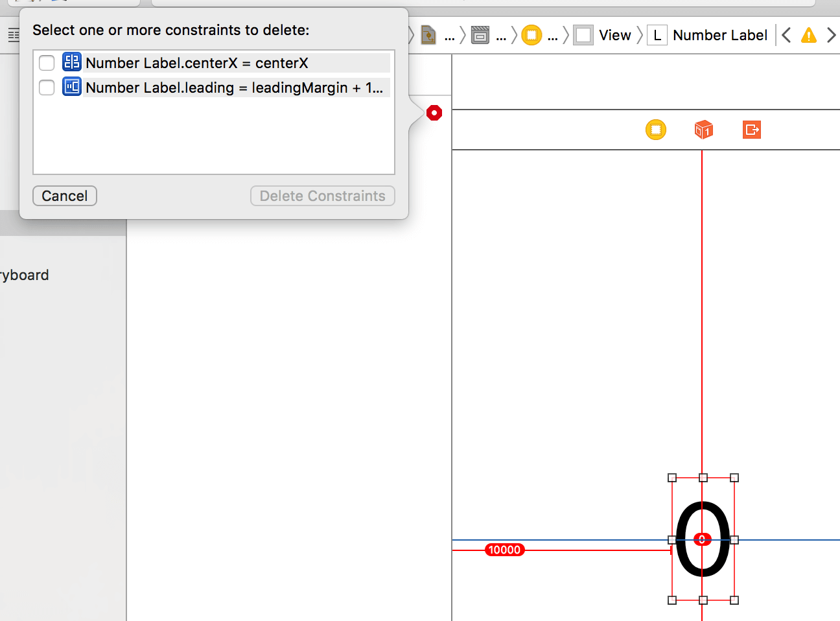
Task: Click the yellow view controller jump bar icon
Action: [531, 35]
